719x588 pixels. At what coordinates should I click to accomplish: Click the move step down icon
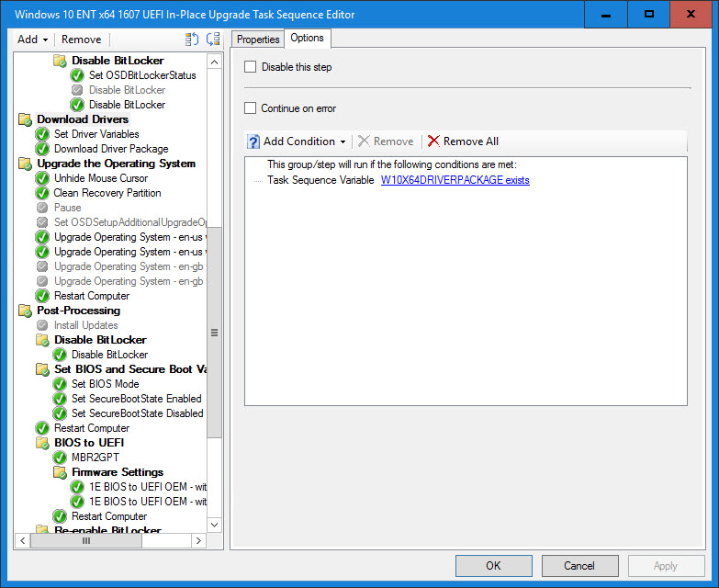[213, 40]
